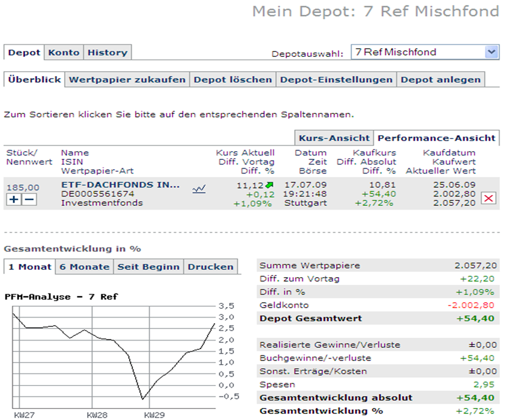The image size is (513, 420).
Task: Open the Konto tab
Action: tap(64, 53)
